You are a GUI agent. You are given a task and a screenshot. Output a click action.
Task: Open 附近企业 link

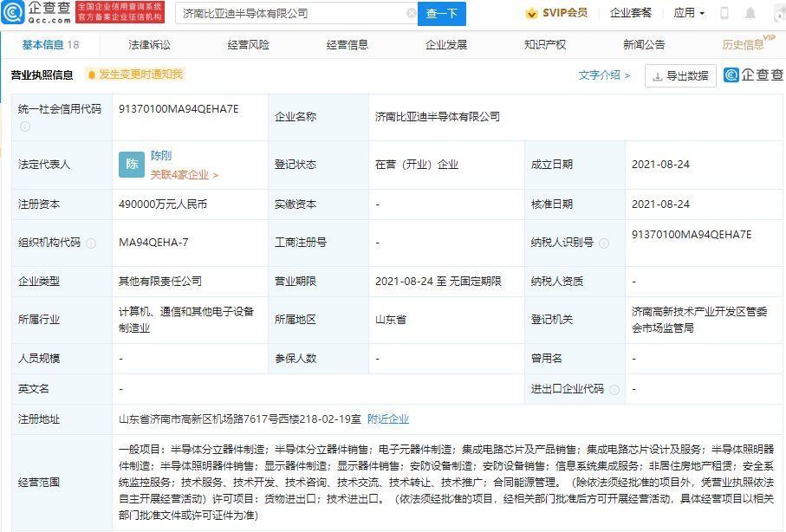pyautogui.click(x=388, y=419)
